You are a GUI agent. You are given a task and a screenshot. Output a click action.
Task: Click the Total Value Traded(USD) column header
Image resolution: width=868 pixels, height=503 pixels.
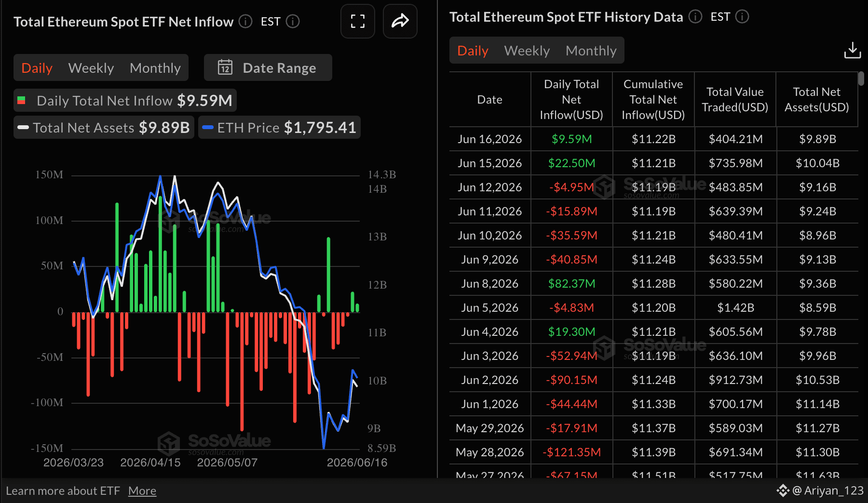[x=735, y=100]
